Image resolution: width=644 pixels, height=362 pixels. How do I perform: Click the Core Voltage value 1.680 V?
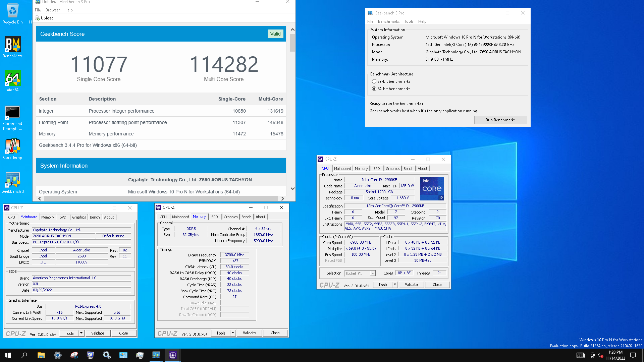pyautogui.click(x=402, y=198)
